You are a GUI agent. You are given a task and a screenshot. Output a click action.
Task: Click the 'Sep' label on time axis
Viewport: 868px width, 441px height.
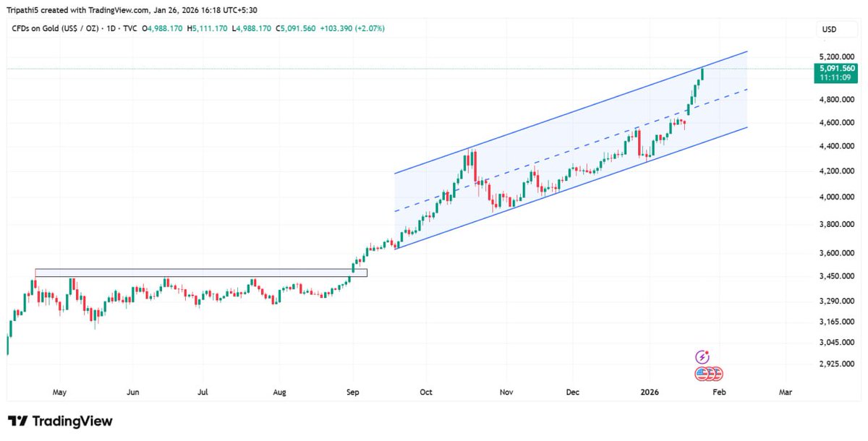tap(352, 393)
